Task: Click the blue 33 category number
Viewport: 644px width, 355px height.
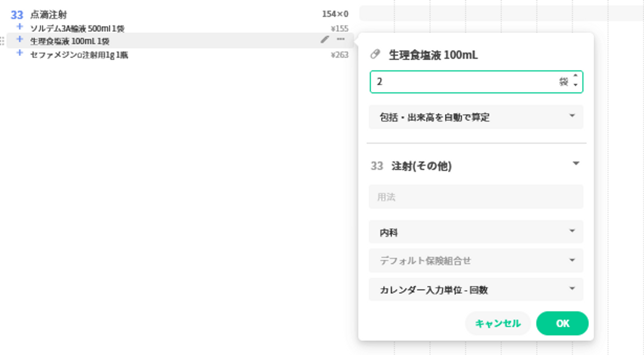Action: 17,15
